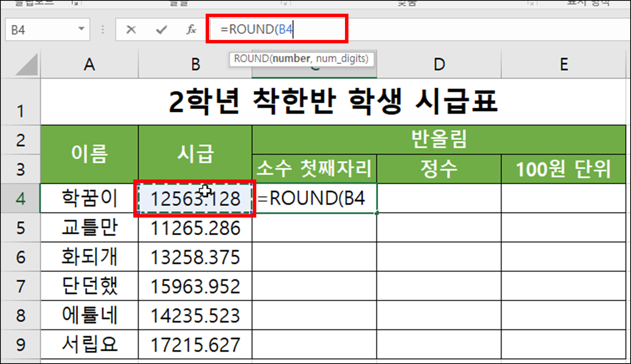Image resolution: width=631 pixels, height=364 pixels.
Task: Confirm the formula with the checkmark icon
Action: pos(161,29)
